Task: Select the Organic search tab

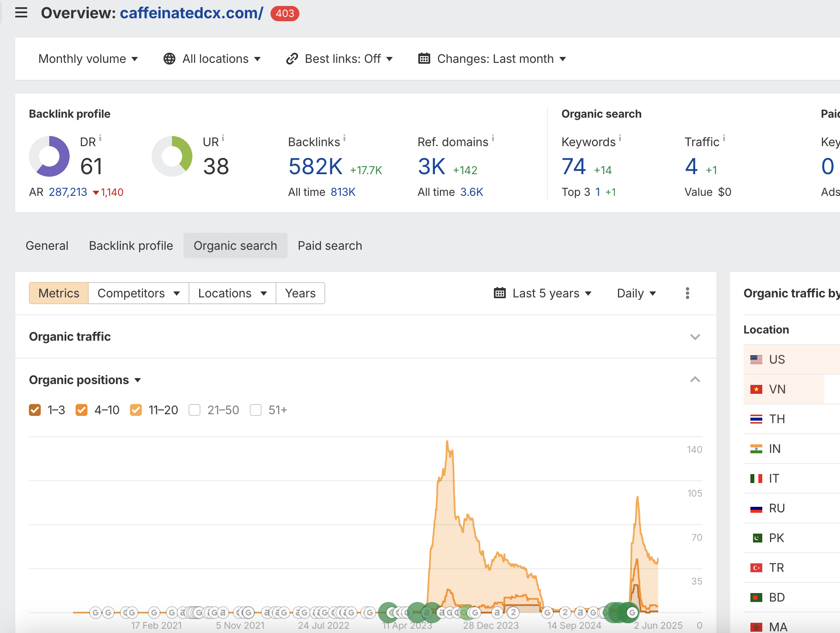Action: point(235,246)
